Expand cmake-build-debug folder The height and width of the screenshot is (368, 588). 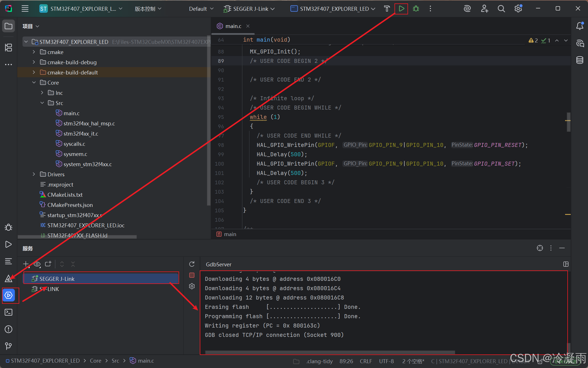click(34, 62)
